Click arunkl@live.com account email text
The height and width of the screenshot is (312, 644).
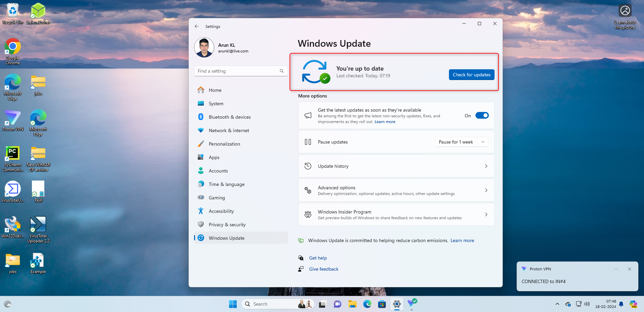(233, 51)
